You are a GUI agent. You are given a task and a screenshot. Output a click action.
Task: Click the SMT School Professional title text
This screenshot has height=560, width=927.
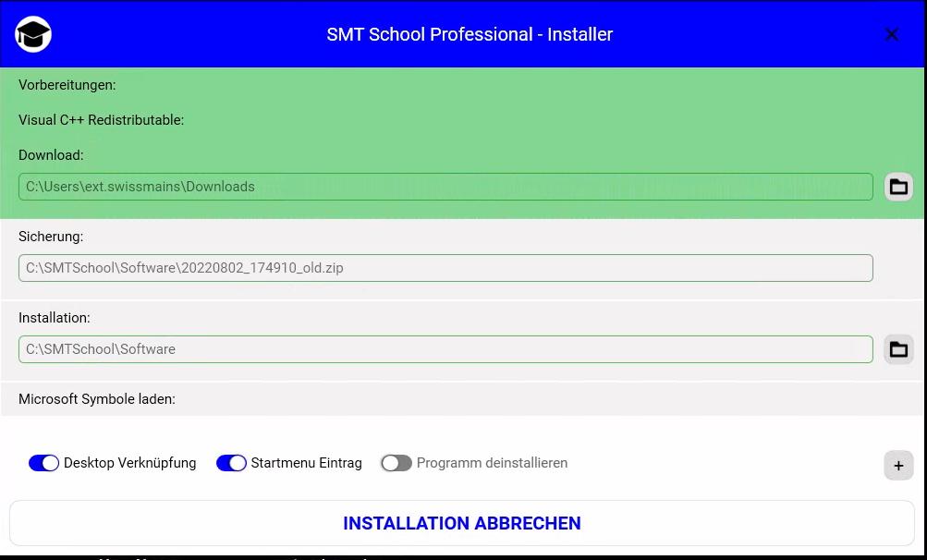click(x=470, y=35)
